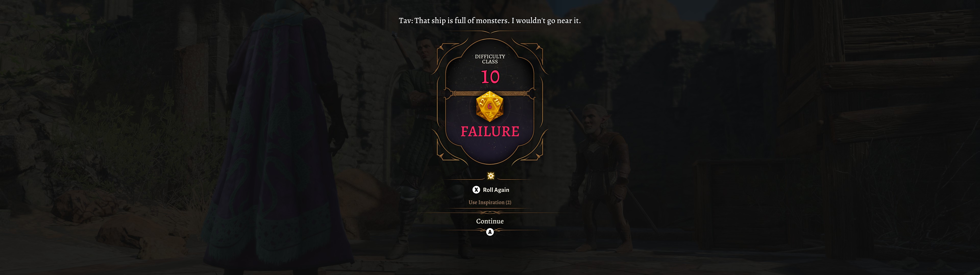Click the braided divider bar behind the die
Screen dimensions: 980x275
490,93
